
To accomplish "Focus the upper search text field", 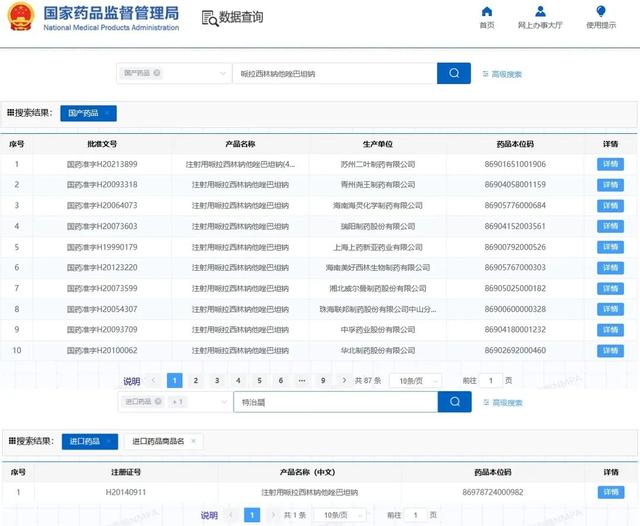I will click(x=335, y=73).
